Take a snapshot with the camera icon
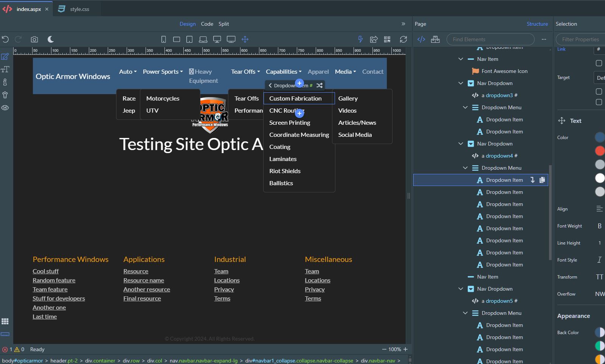 tap(34, 39)
